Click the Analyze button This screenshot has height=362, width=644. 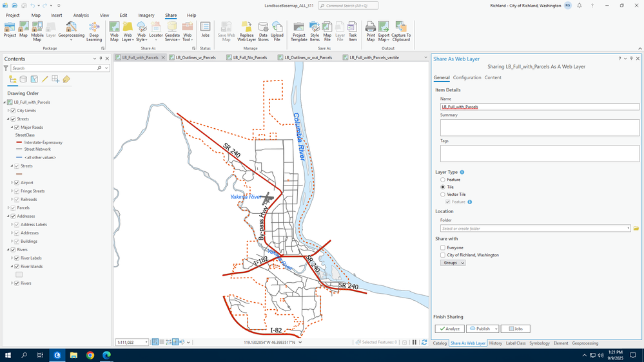pyautogui.click(x=449, y=329)
